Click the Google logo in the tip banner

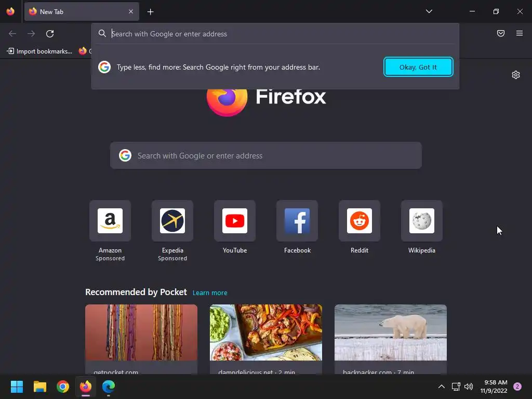click(104, 67)
